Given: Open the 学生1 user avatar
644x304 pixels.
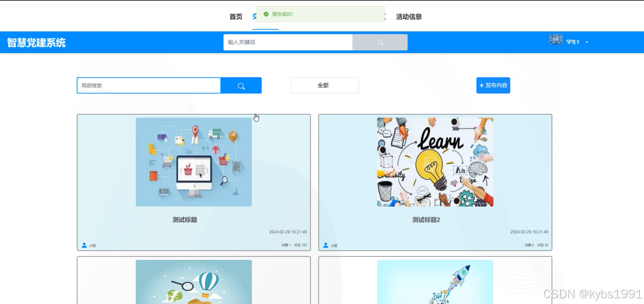Looking at the screenshot, I should [556, 40].
